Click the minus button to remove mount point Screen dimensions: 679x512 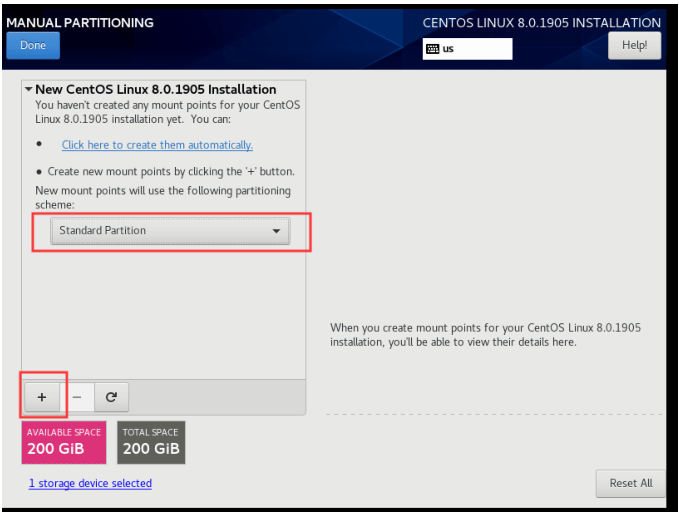pos(77,397)
